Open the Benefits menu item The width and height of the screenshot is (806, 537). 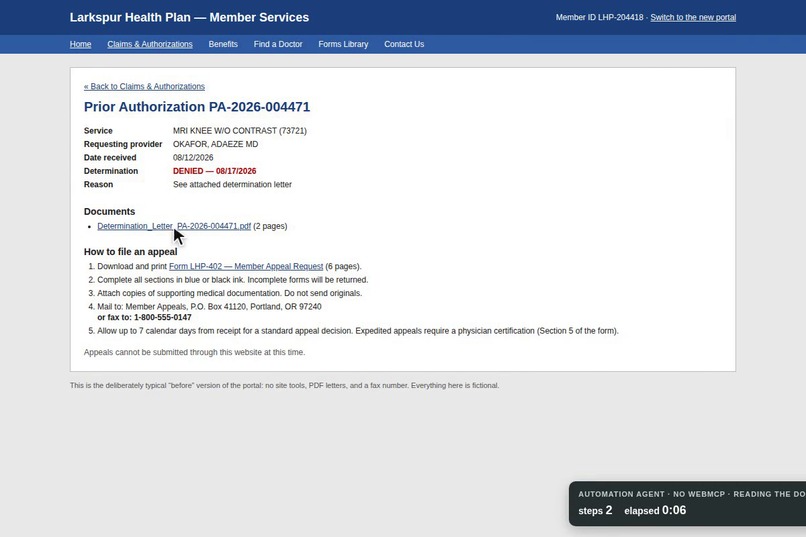223,44
